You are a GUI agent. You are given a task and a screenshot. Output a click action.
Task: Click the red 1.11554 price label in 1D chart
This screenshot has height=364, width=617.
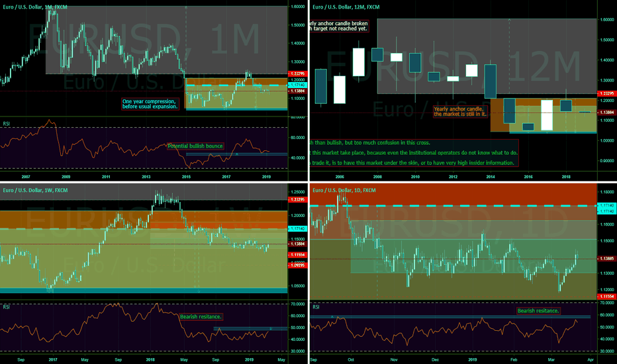pyautogui.click(x=607, y=296)
